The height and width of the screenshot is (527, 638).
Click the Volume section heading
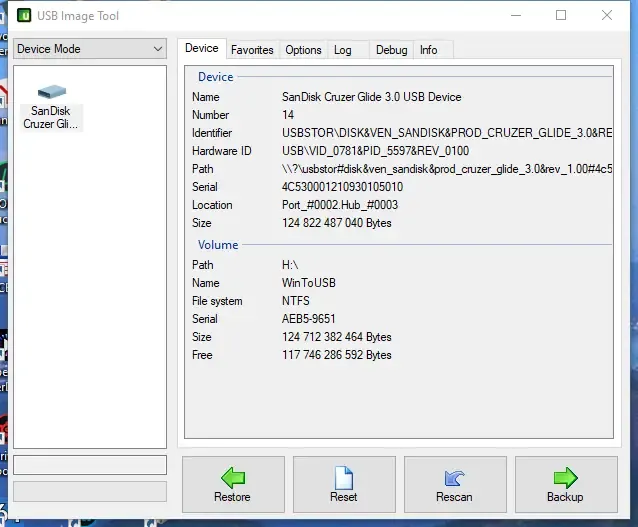click(218, 245)
